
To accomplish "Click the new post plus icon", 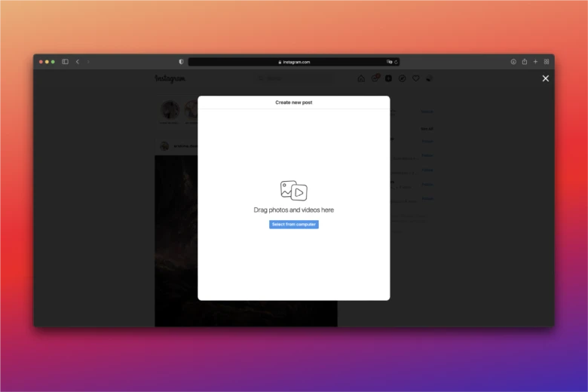I will coord(389,78).
